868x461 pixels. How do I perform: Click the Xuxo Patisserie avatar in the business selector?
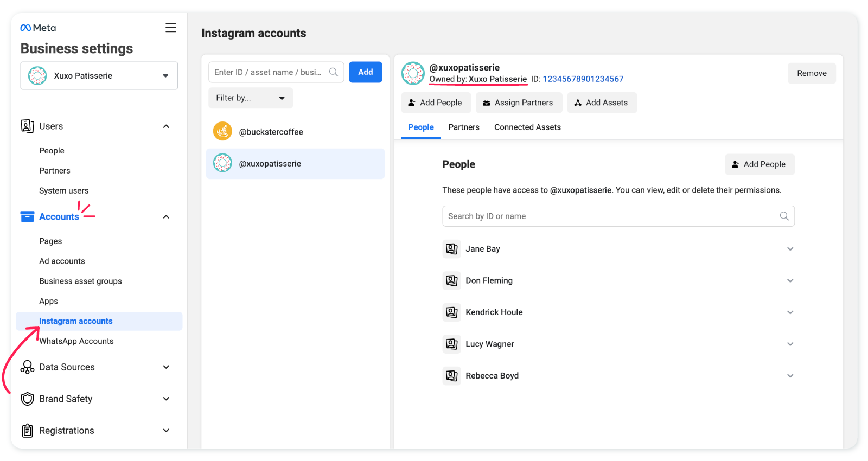click(x=37, y=76)
